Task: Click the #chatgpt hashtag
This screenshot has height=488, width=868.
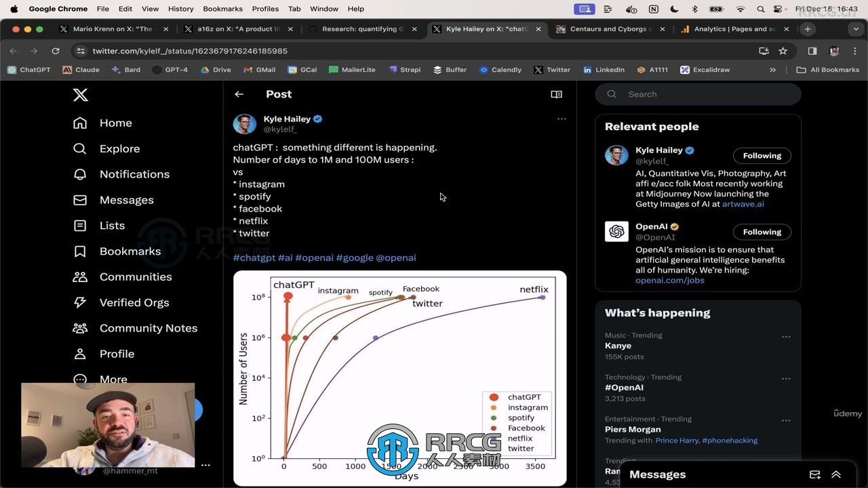Action: point(254,258)
